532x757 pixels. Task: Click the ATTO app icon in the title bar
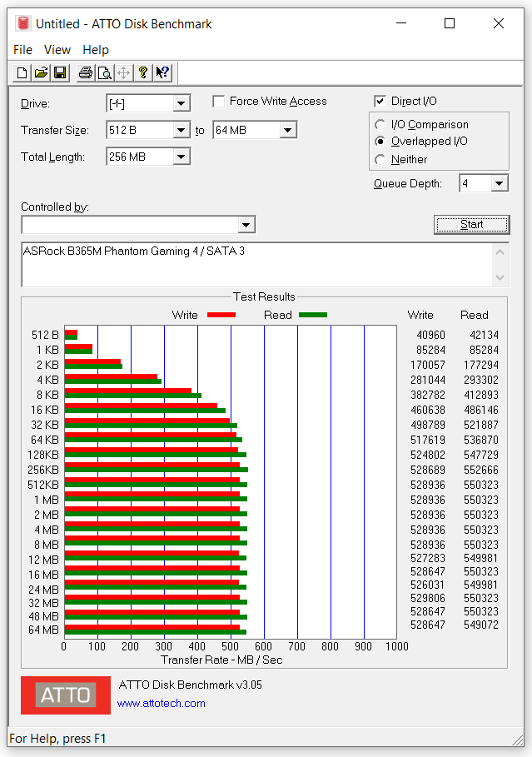pos(22,23)
